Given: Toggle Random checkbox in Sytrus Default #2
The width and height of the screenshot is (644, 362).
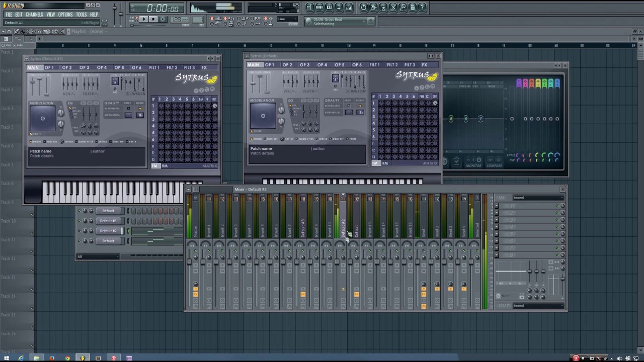Looking at the screenshot, I should [x=31, y=141].
